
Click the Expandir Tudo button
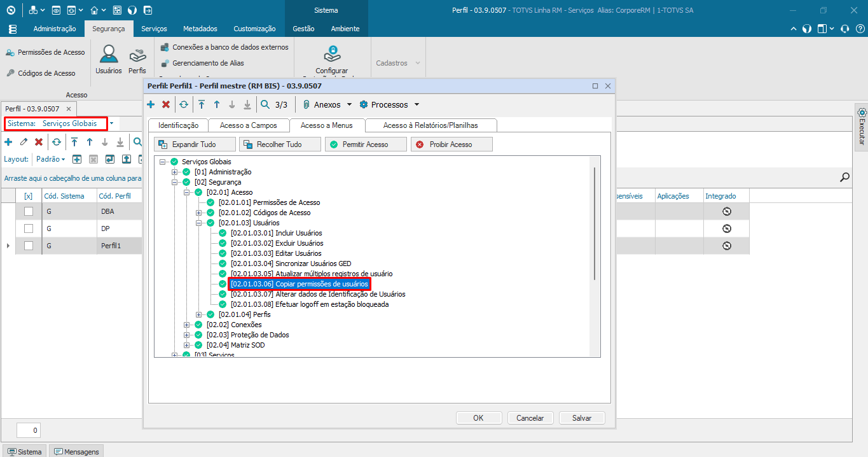[x=195, y=144]
